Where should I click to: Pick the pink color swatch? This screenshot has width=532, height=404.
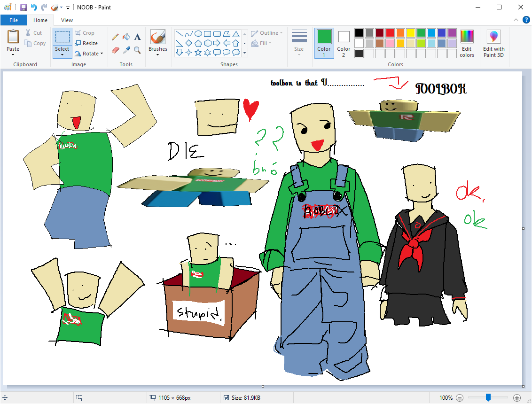coord(390,43)
